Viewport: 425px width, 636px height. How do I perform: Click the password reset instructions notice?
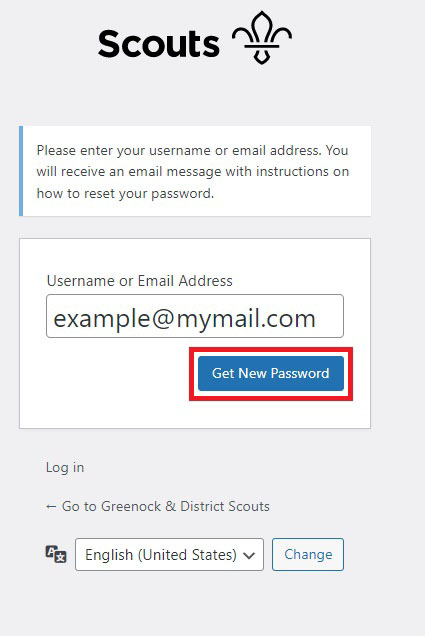195,171
